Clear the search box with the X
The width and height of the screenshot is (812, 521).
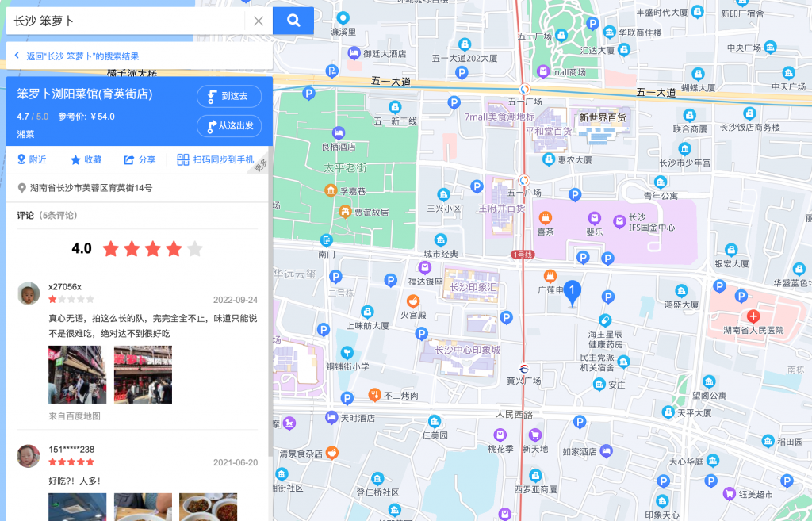(x=259, y=21)
